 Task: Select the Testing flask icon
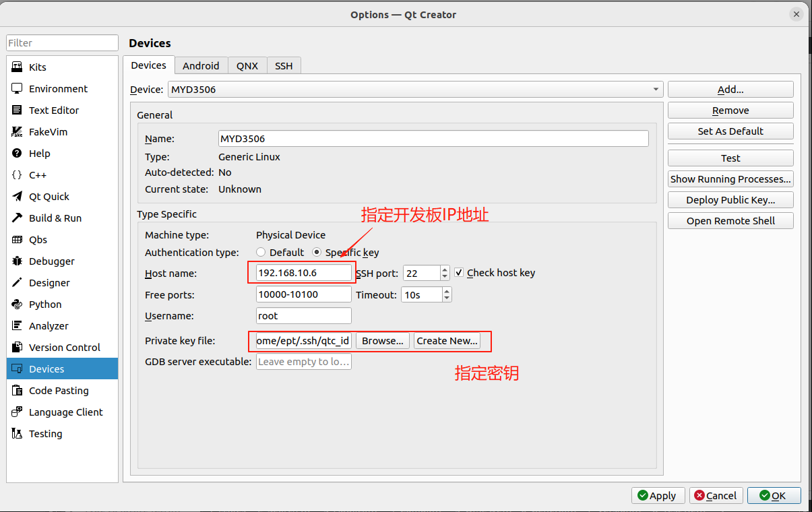pos(17,434)
